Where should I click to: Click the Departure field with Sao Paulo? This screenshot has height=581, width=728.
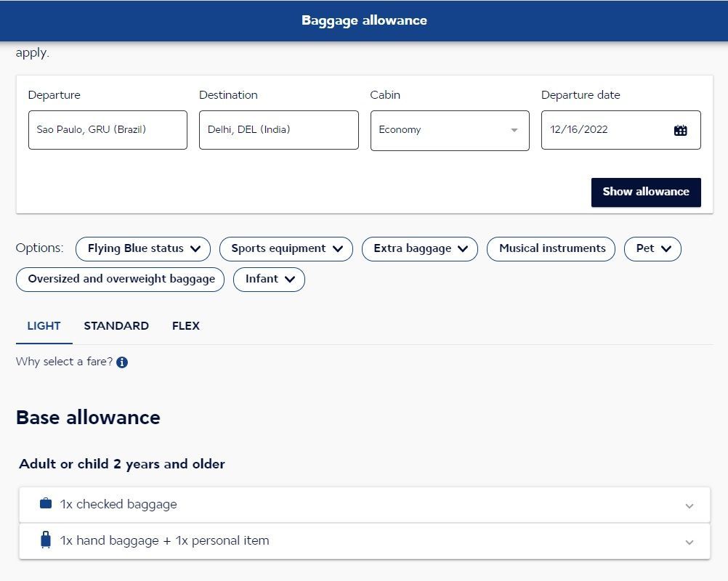[108, 130]
